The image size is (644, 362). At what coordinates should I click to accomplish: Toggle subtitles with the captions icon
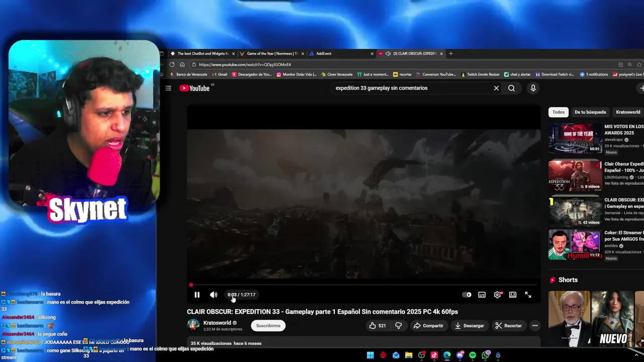482,295
